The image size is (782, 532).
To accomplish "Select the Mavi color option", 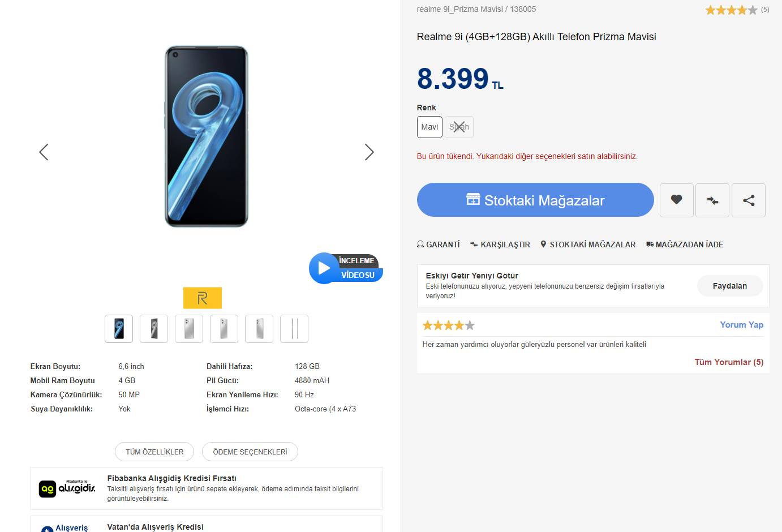I will point(429,127).
